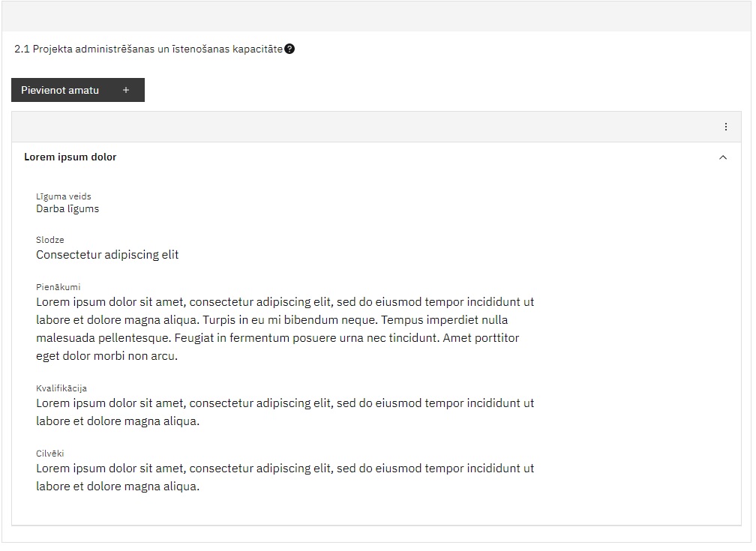Click the Lorem ipsum dolor accordion title
The image size is (756, 551).
pyautogui.click(x=70, y=157)
